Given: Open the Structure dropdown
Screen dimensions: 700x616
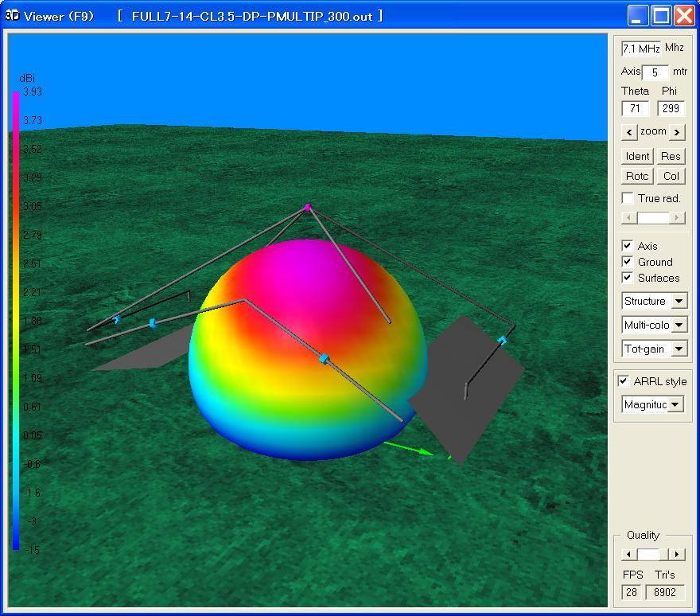Looking at the screenshot, I should [679, 302].
